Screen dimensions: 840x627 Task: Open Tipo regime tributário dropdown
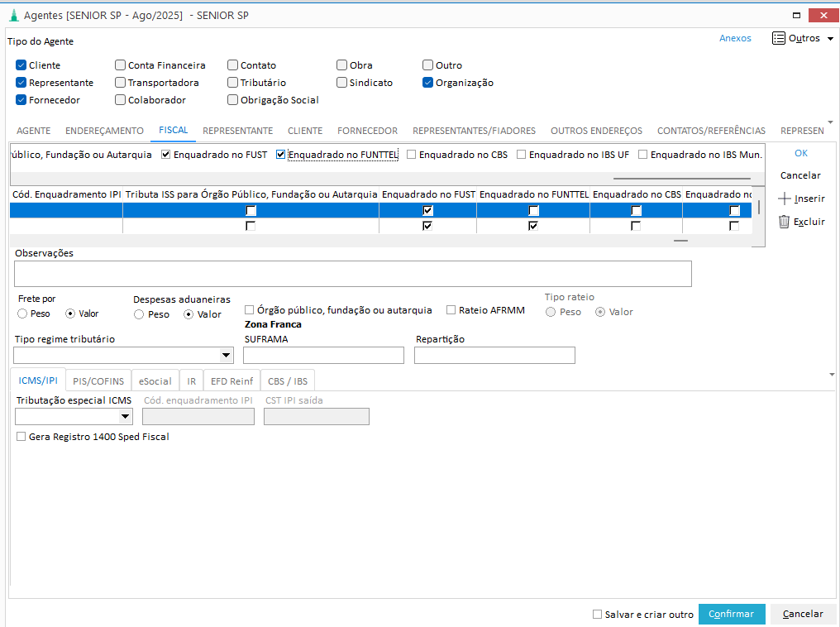[226, 355]
